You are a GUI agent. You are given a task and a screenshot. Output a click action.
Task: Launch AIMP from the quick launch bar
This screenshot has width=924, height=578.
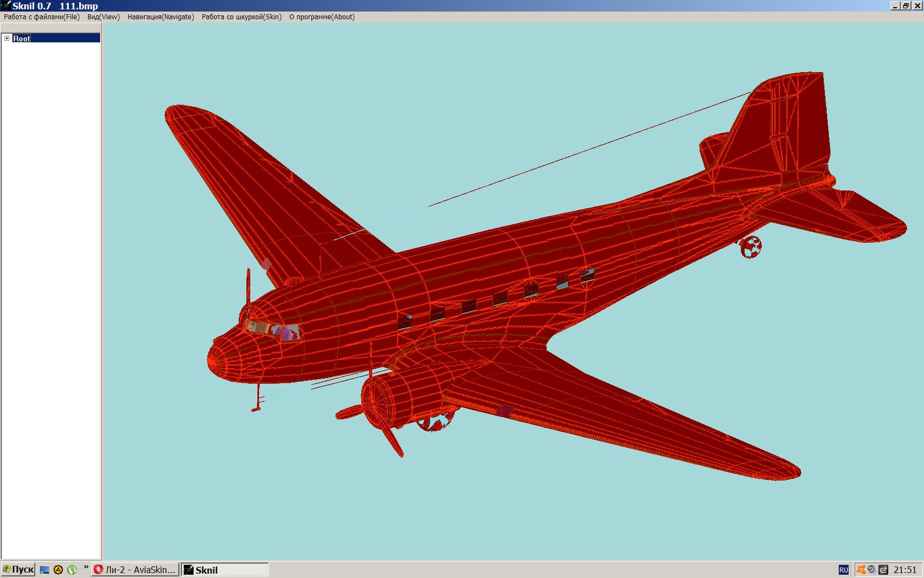[58, 570]
